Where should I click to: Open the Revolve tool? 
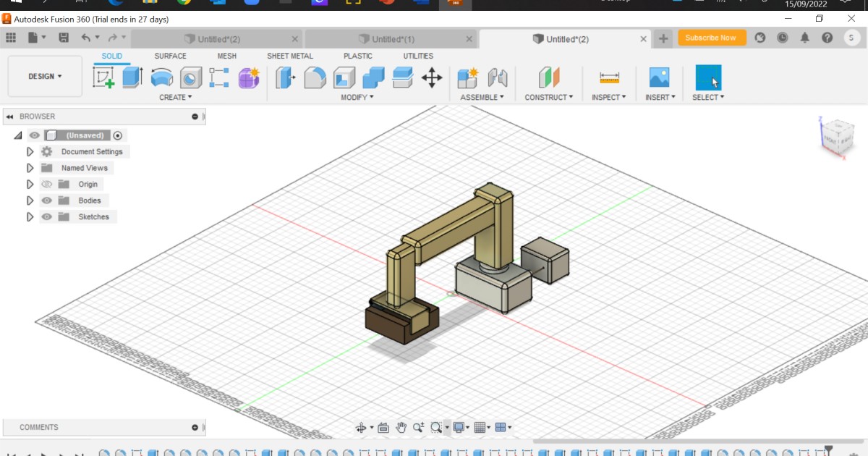(161, 77)
